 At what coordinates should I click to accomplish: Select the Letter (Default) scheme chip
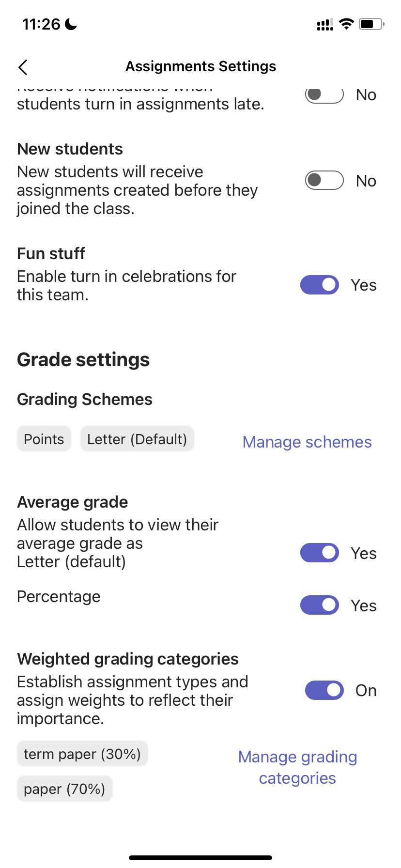click(x=137, y=439)
